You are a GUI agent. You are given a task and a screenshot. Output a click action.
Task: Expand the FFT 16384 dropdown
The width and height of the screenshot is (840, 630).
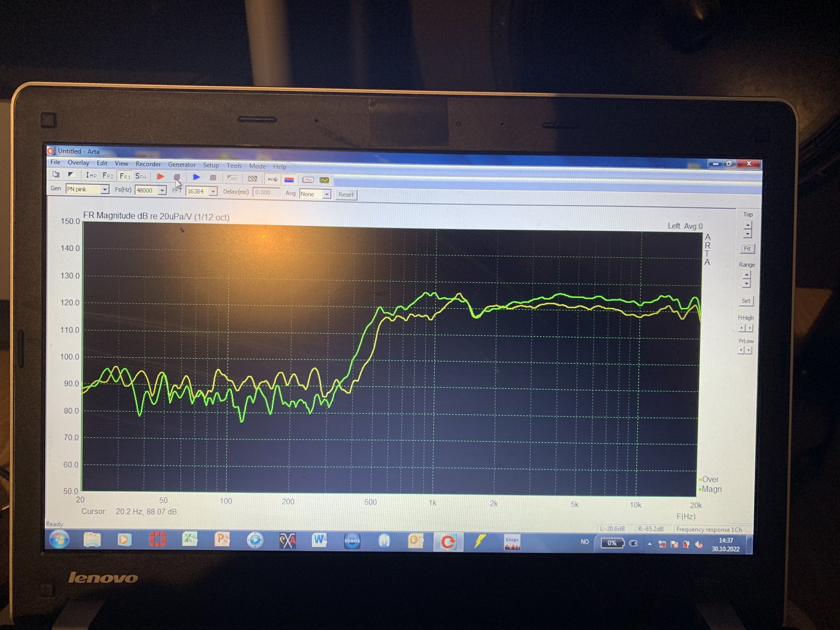coord(213,192)
